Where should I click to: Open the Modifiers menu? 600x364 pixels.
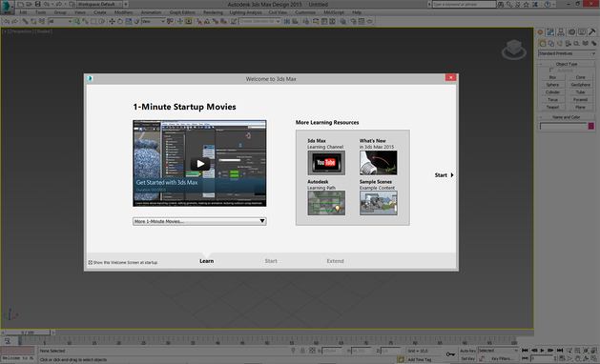(x=123, y=12)
